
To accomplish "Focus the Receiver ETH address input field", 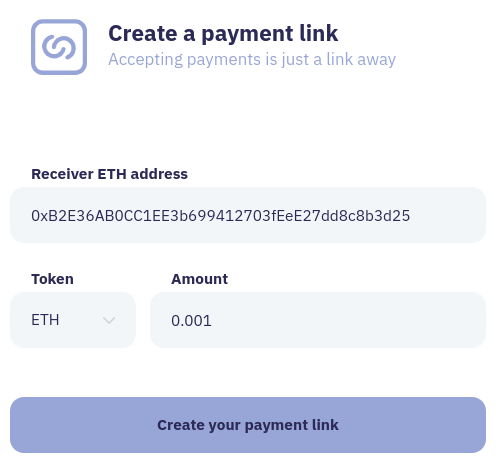I will (x=248, y=215).
